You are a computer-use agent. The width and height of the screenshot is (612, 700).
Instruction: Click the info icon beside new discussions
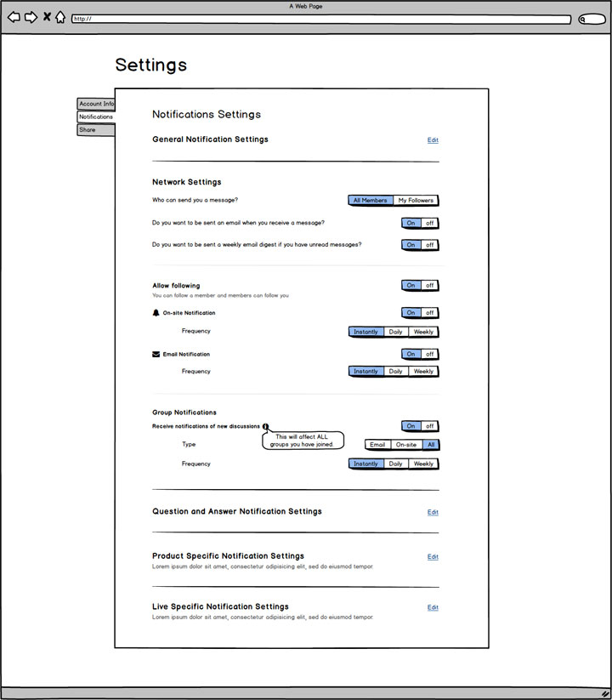click(265, 426)
